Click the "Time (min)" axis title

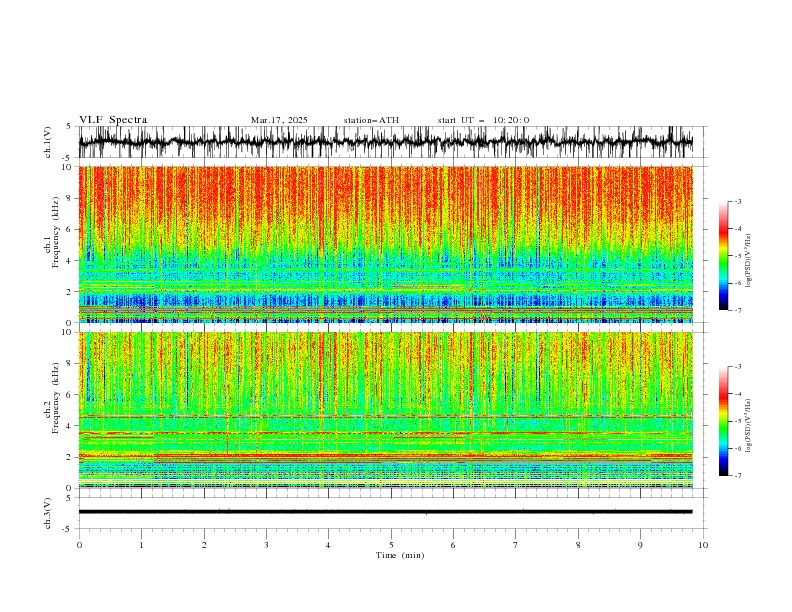400,555
